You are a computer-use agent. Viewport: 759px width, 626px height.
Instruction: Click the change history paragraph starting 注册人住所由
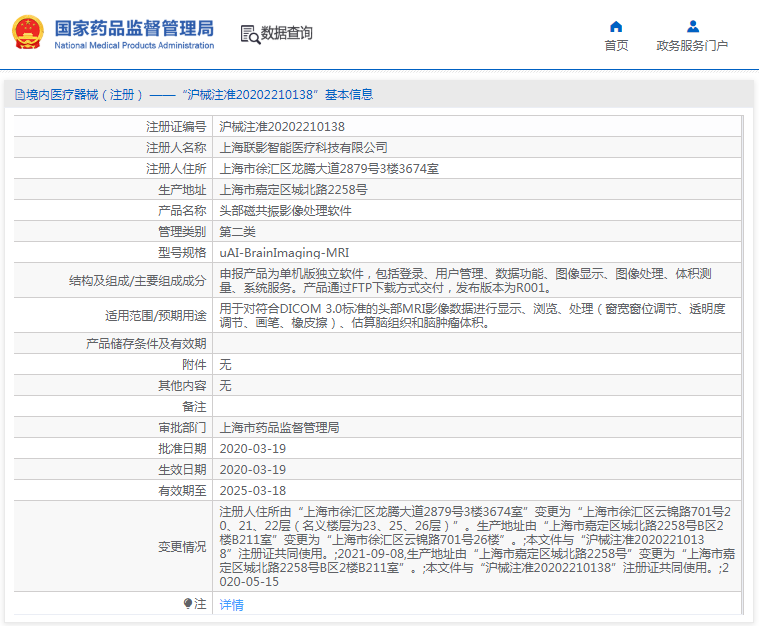[x=477, y=547]
